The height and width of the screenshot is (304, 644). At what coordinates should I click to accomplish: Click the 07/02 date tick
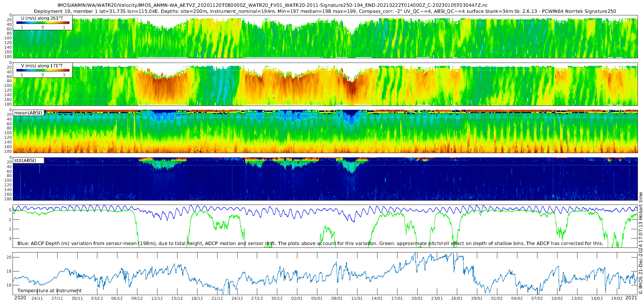pyautogui.click(x=537, y=298)
